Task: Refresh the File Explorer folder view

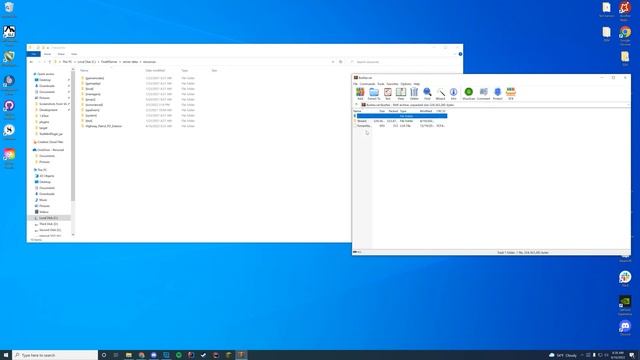Action: [x=341, y=62]
